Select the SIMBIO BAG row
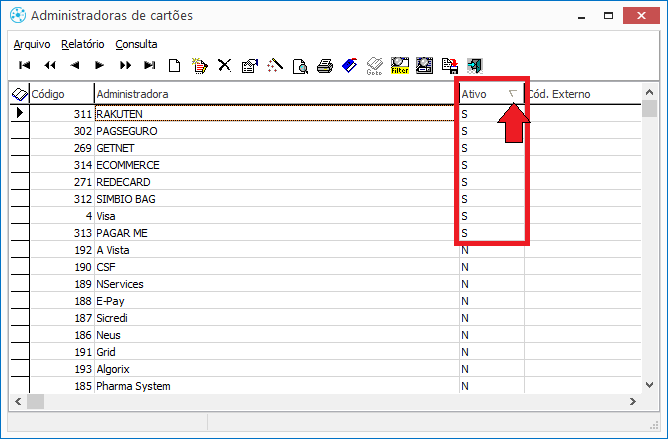This screenshot has height=439, width=668. 326,199
